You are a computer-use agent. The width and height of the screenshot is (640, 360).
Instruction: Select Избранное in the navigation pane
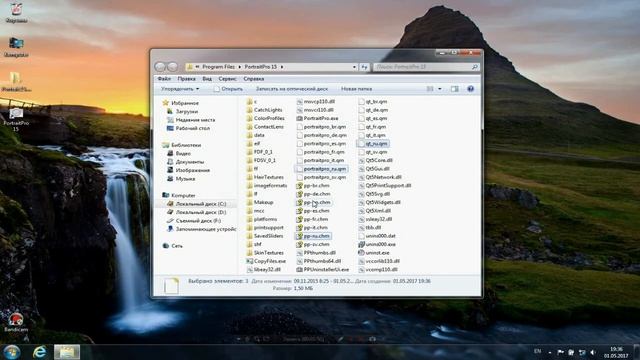click(181, 103)
